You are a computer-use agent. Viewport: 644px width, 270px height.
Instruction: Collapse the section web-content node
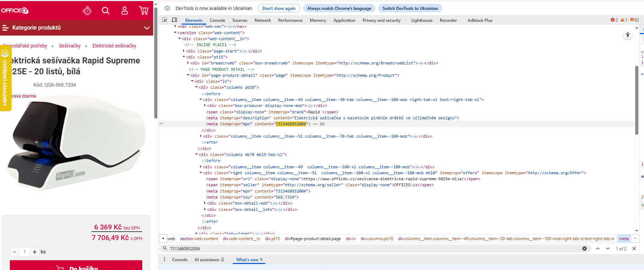coord(175,33)
